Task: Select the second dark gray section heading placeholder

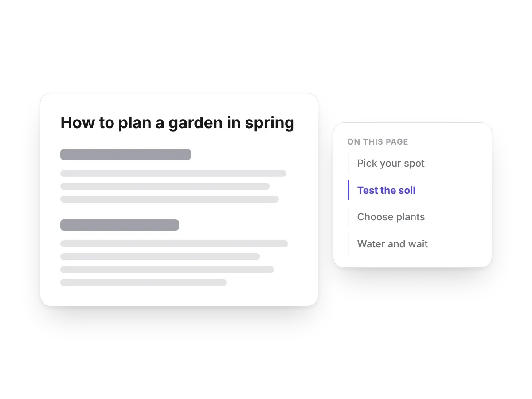Action: pyautogui.click(x=120, y=225)
